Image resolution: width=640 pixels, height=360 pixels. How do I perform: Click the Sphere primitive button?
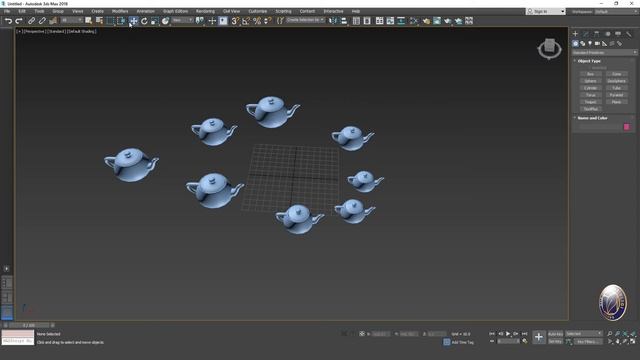coord(591,81)
